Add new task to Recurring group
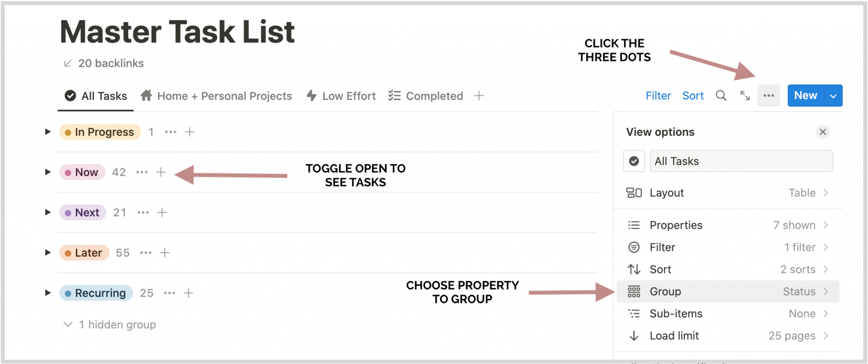The height and width of the screenshot is (364, 868). pos(189,293)
